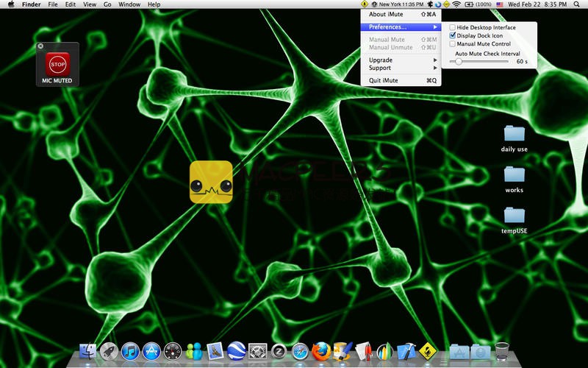Open iMute from the yellow Dock icon
The image size is (588, 368).
pos(428,350)
